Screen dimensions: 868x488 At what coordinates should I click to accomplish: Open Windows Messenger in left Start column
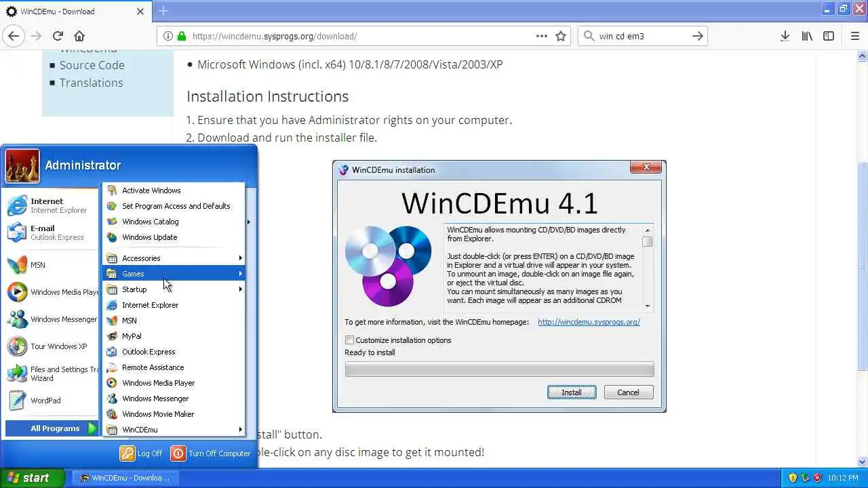point(52,319)
